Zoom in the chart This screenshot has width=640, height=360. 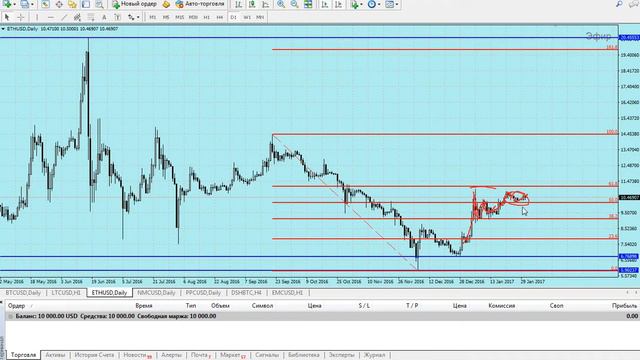pyautogui.click(x=281, y=4)
